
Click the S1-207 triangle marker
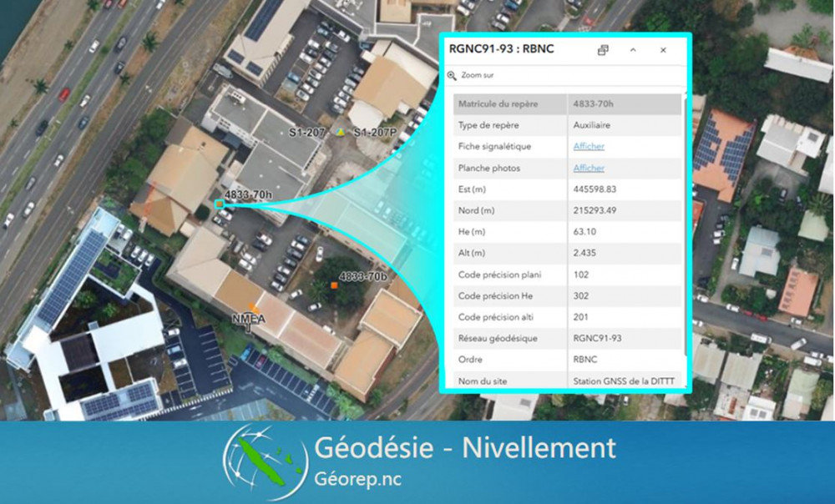pyautogui.click(x=340, y=133)
